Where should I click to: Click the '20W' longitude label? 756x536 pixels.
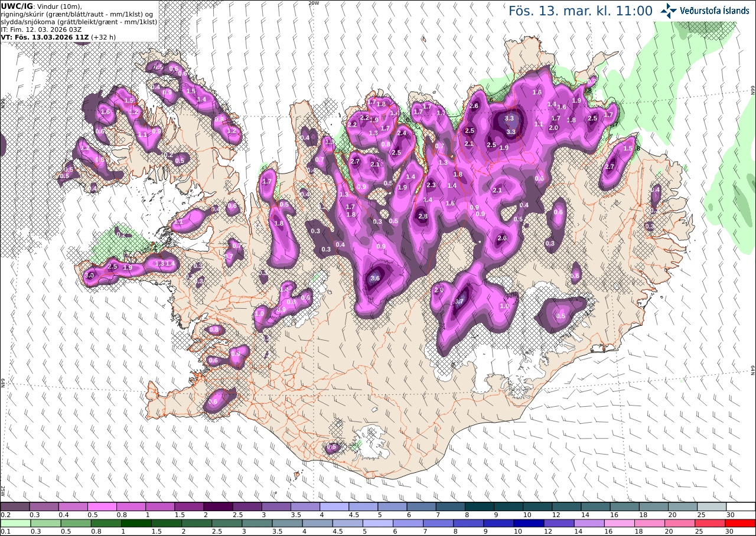click(314, 3)
